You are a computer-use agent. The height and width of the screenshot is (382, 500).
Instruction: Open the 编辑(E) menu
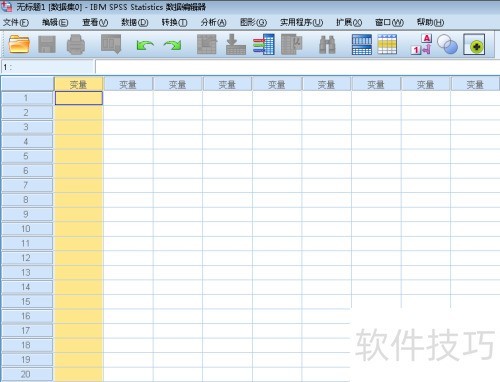55,22
